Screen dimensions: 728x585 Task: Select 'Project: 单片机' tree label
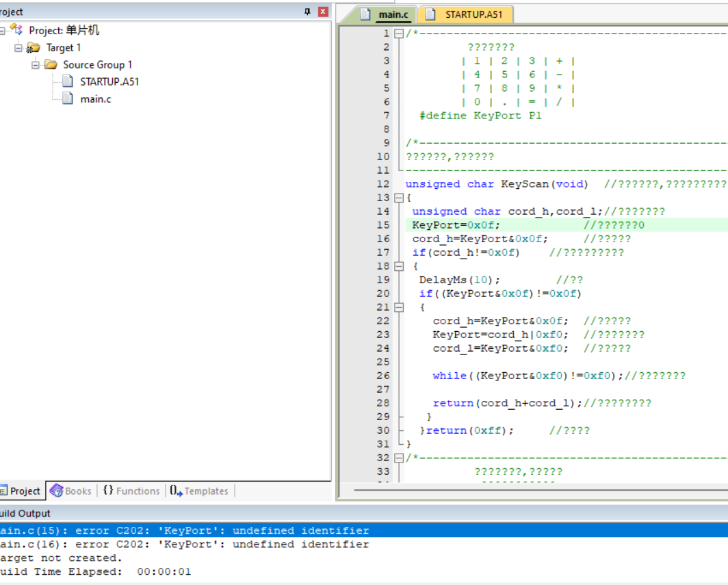pyautogui.click(x=64, y=30)
